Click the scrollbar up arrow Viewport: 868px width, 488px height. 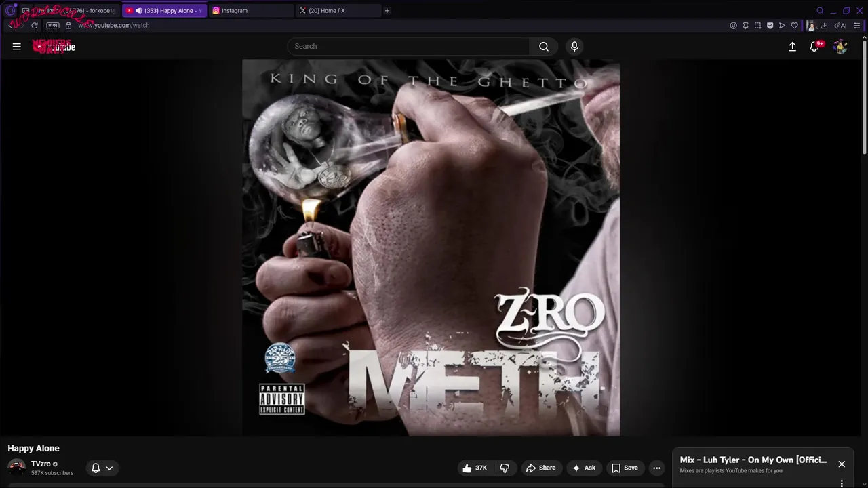(865, 39)
